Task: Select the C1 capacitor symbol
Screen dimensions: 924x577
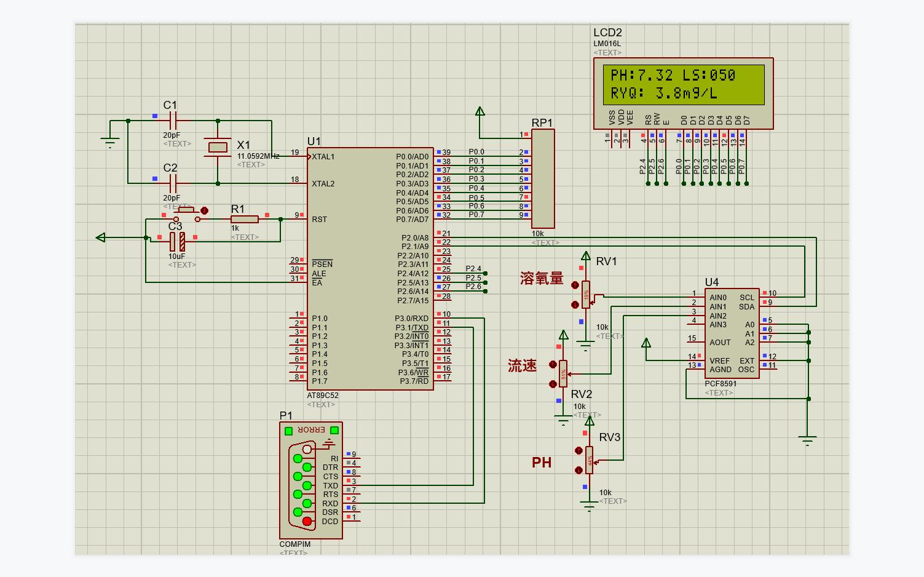Action: 173,121
